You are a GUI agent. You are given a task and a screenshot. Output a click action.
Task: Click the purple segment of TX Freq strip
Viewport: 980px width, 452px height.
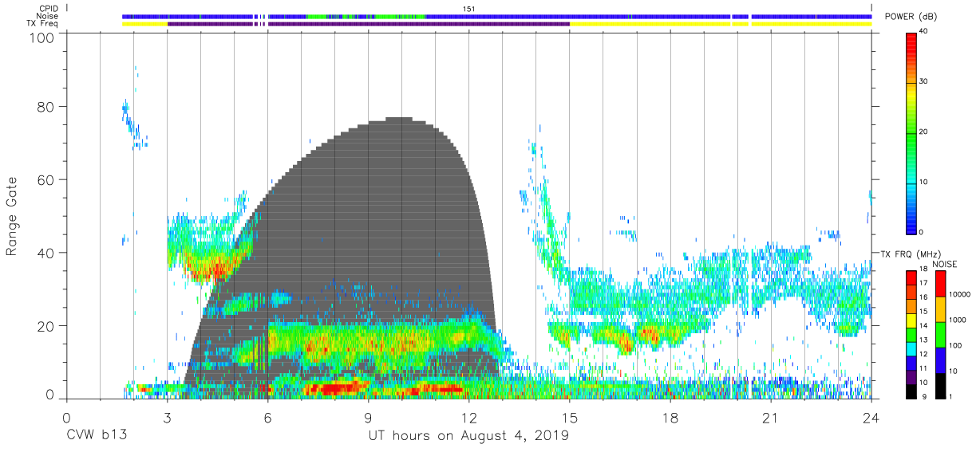pyautogui.click(x=368, y=24)
